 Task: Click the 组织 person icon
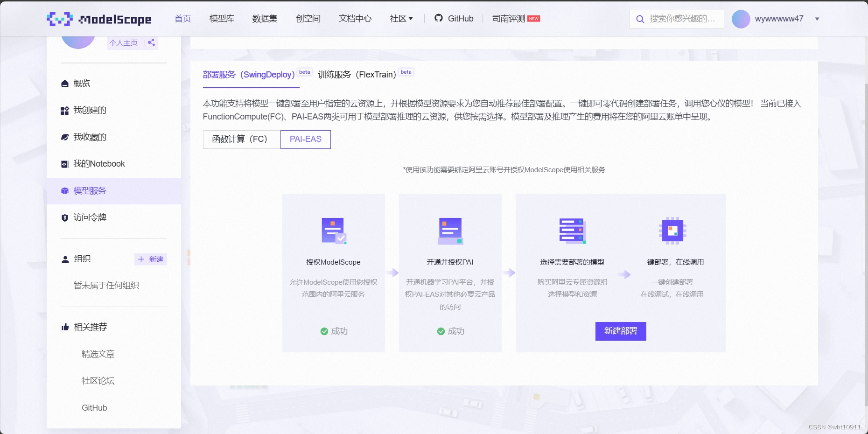pyautogui.click(x=65, y=259)
